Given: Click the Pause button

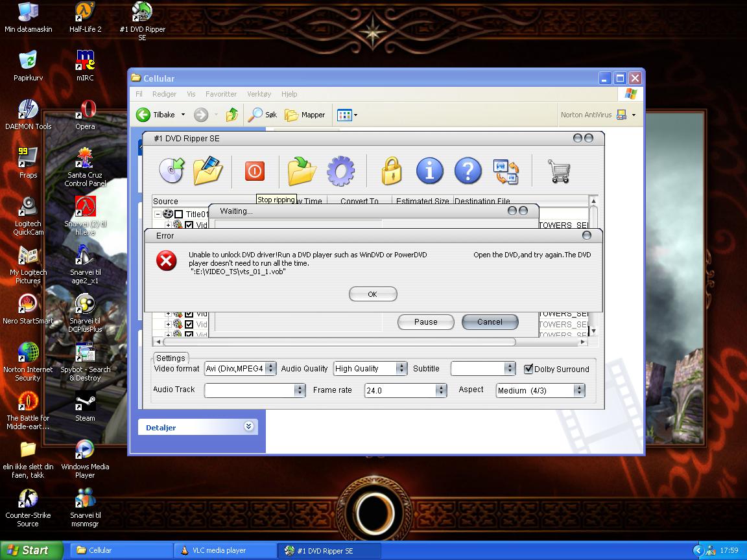Looking at the screenshot, I should coord(426,322).
